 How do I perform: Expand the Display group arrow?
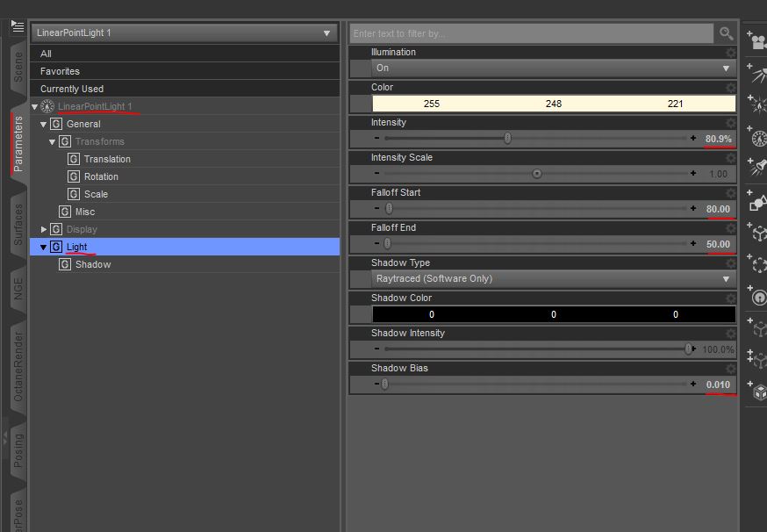point(44,229)
